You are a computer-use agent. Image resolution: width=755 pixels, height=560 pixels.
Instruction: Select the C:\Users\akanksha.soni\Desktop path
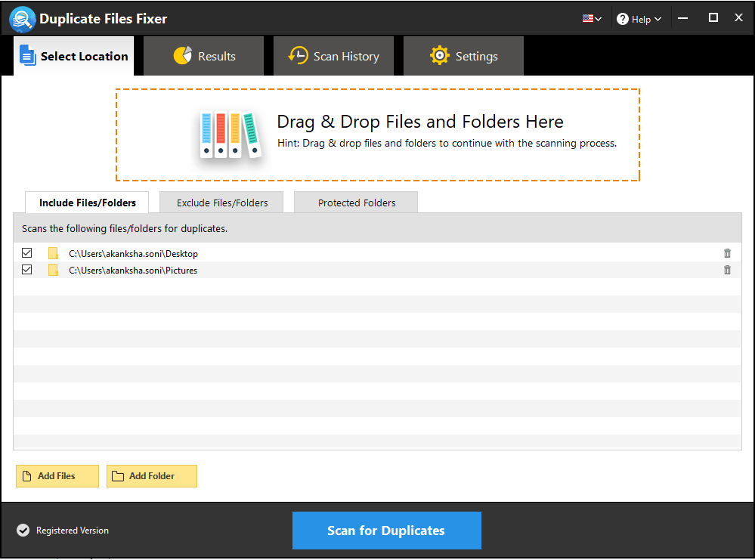tap(133, 254)
